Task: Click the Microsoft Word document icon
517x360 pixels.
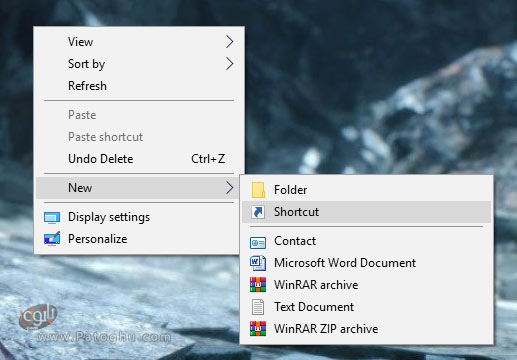Action: pyautogui.click(x=258, y=263)
